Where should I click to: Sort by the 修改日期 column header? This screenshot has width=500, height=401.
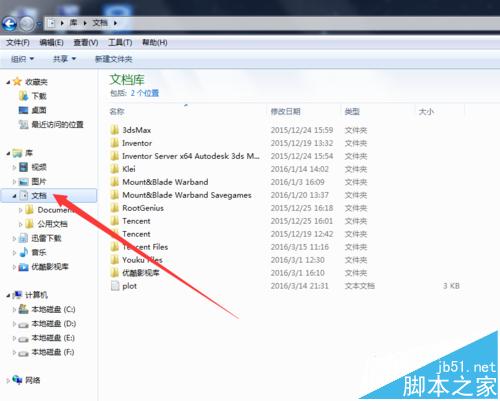286,111
